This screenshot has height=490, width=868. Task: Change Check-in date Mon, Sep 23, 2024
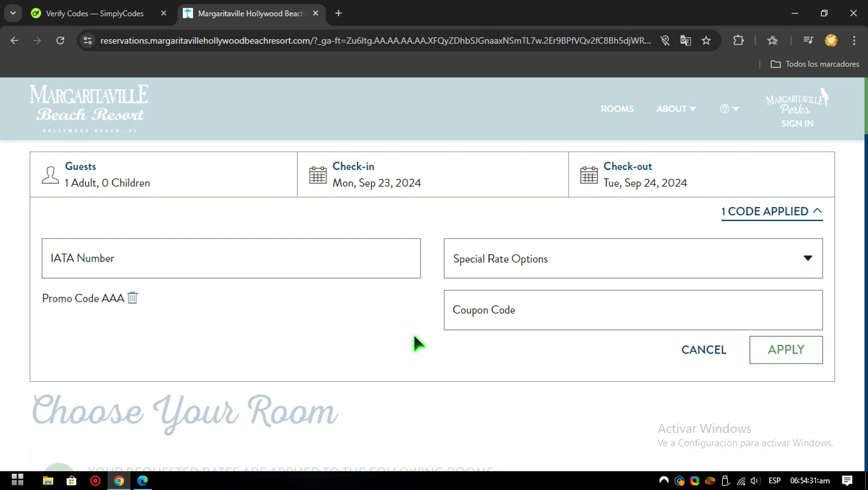point(433,175)
